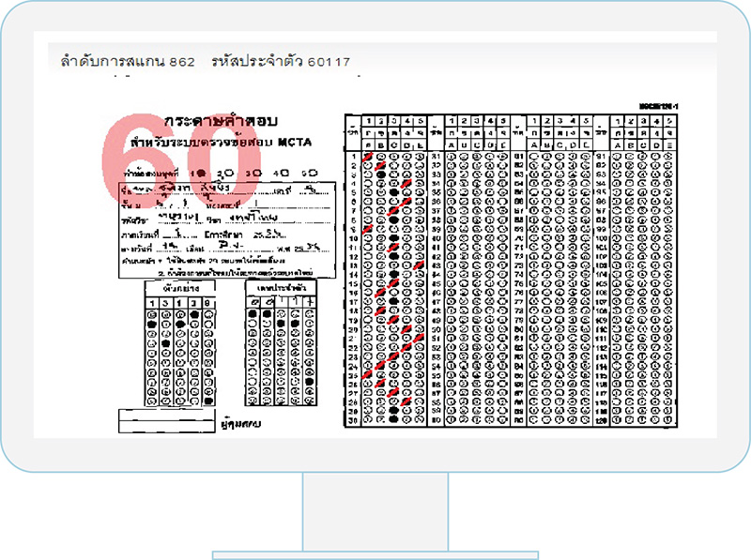
Task: Click question number 91 in the last column
Action: pos(600,156)
